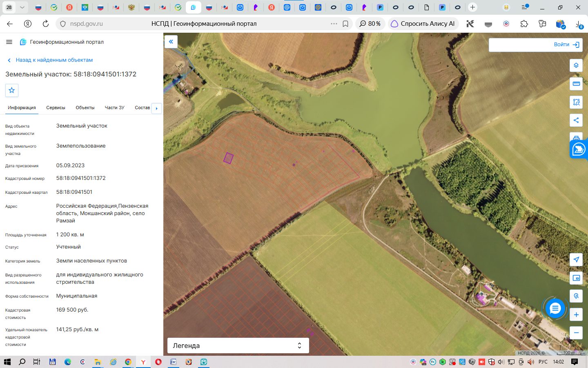The image size is (588, 368).
Task: Expand the Легенда dropdown
Action: (238, 346)
